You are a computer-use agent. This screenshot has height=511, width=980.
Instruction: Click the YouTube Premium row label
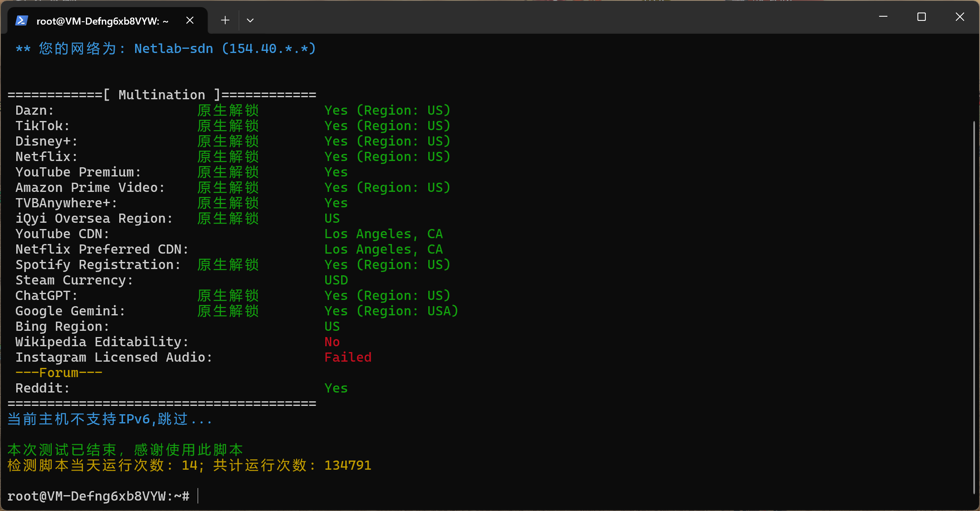(78, 172)
